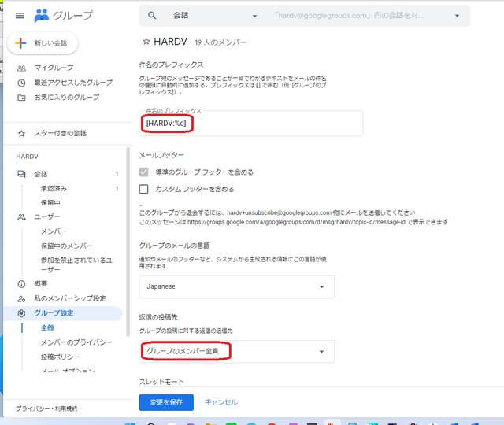
Task: Open マイグループ in sidebar
Action: [x=54, y=68]
